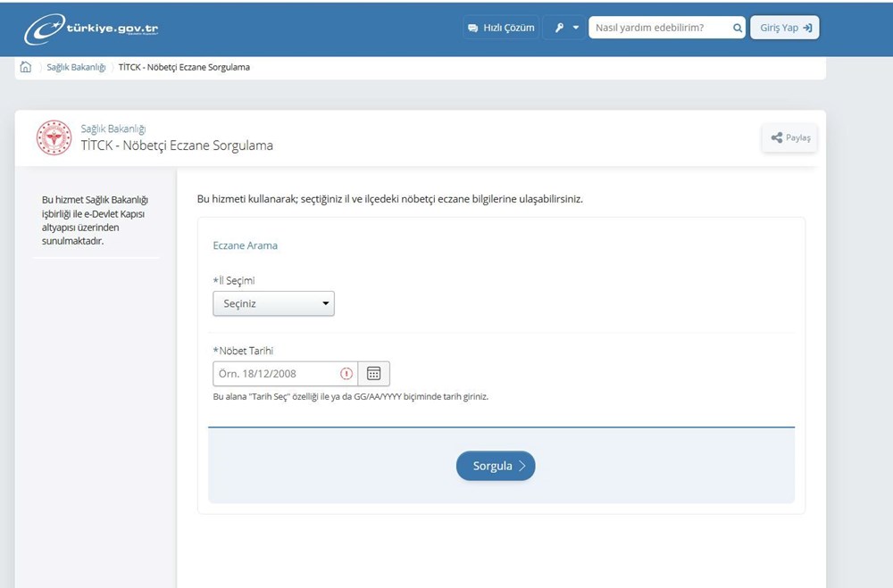Open the Hızlı Çözüm quick help
This screenshot has width=893, height=588.
(x=501, y=28)
